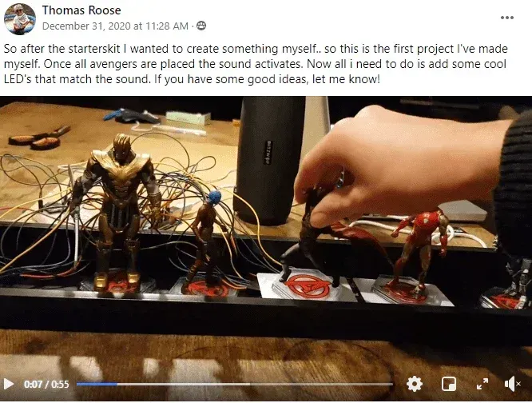Open the December 31, 2020 timestamp link
Image resolution: width=532 pixels, height=403 pixels.
(x=115, y=26)
